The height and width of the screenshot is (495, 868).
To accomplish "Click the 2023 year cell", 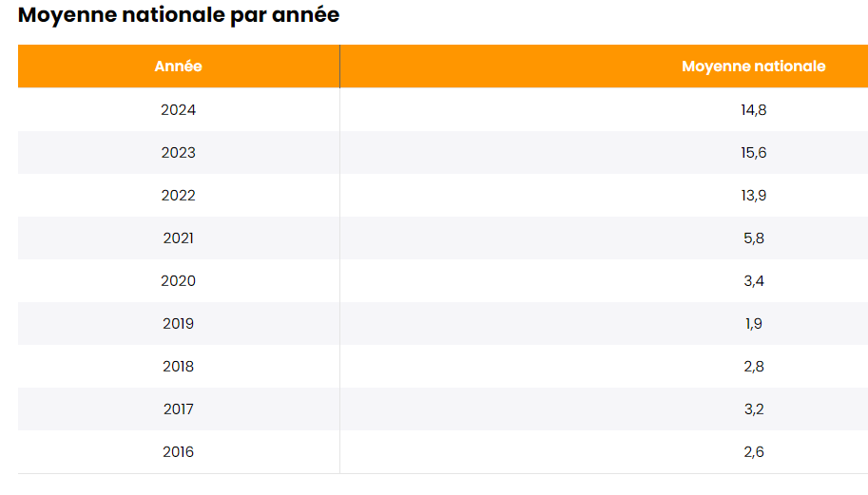I will click(178, 153).
